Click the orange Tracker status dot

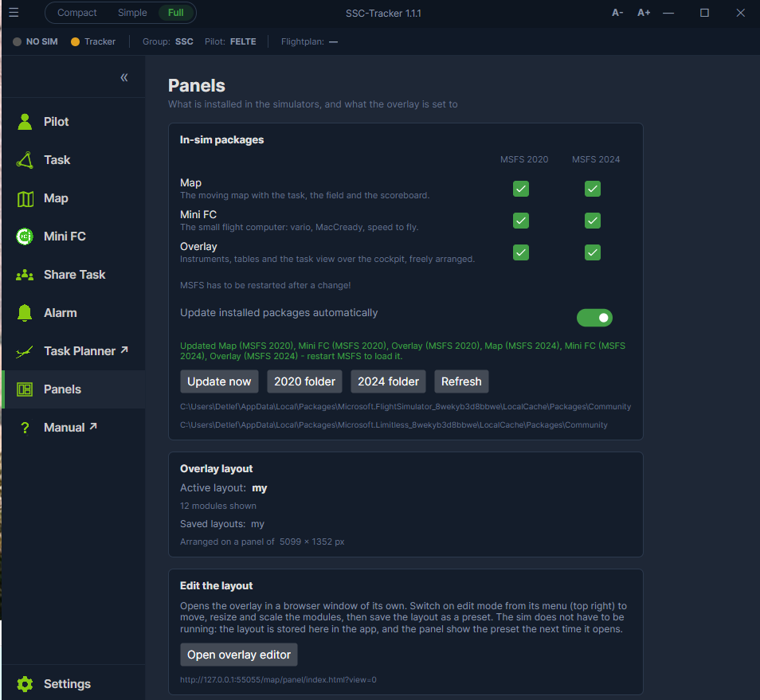[75, 41]
